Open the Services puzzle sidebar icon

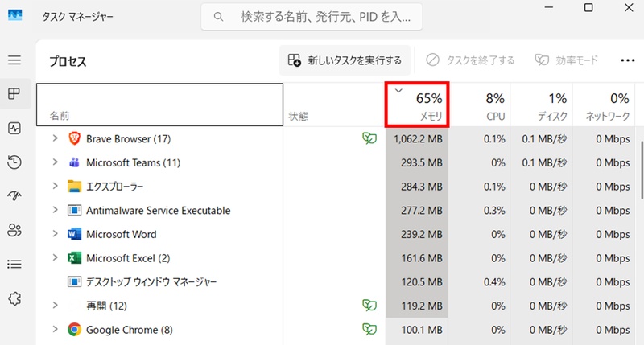tap(14, 298)
